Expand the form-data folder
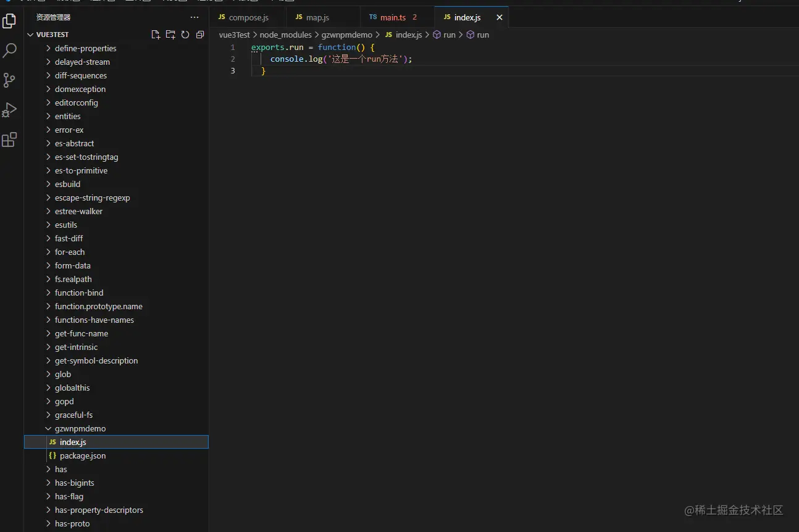Screen dimensions: 799x532 click(x=116, y=265)
